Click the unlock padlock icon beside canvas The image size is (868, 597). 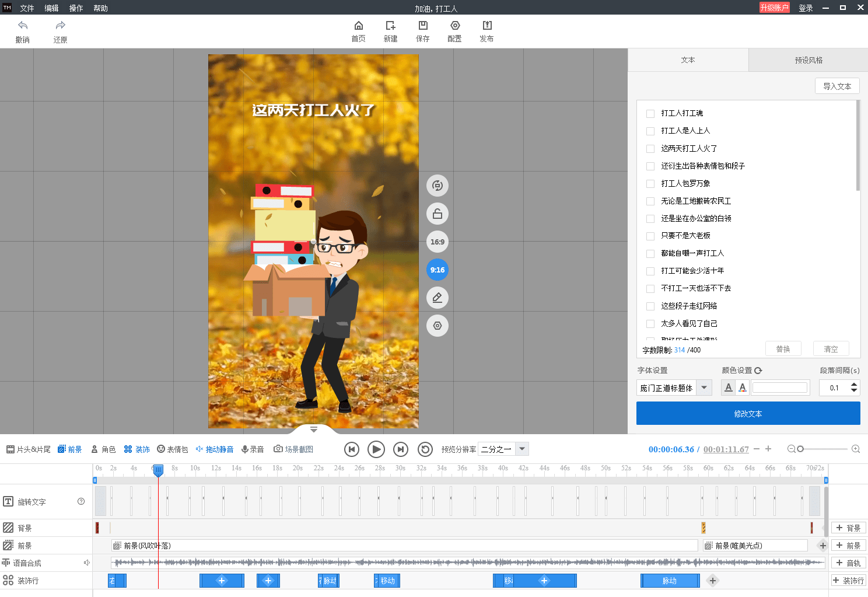point(437,214)
